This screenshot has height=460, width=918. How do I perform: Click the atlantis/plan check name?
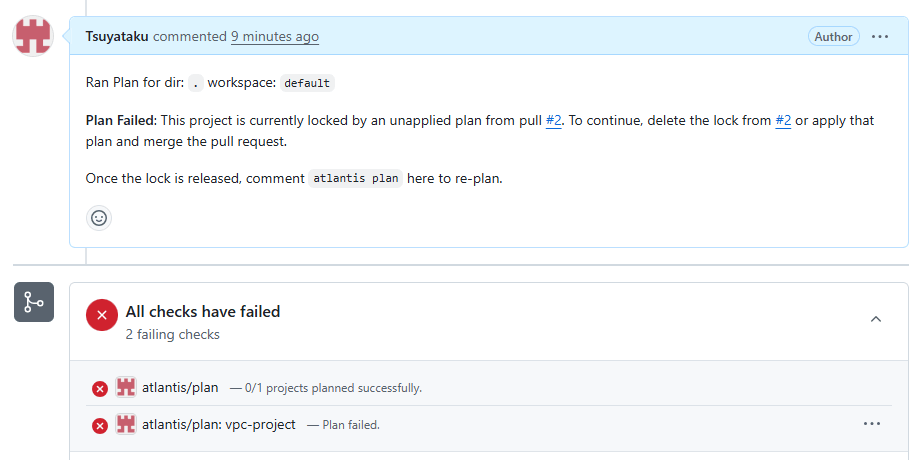click(x=180, y=387)
